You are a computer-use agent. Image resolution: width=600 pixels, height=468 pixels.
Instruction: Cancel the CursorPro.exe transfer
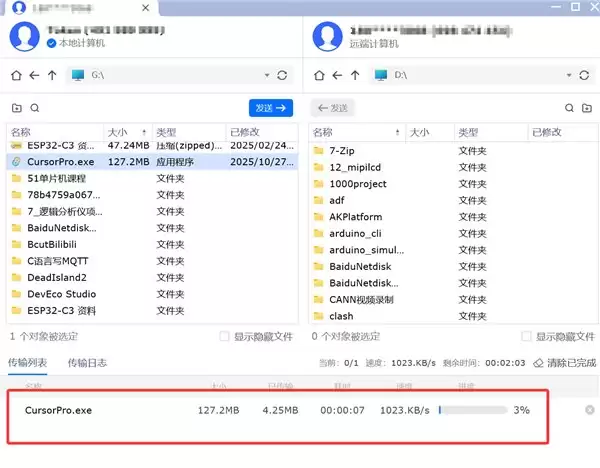pos(590,410)
